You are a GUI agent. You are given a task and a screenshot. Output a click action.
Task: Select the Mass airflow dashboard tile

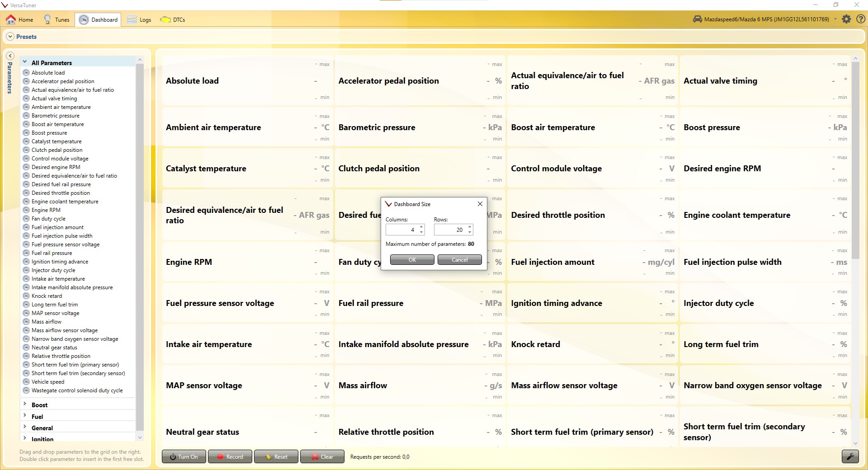coord(420,385)
